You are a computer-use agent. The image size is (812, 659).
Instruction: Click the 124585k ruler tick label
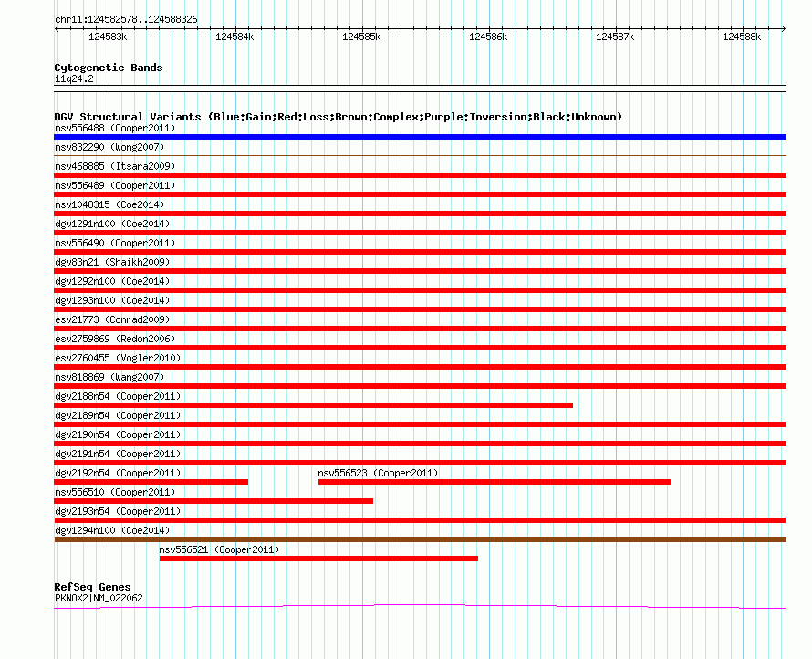pyautogui.click(x=361, y=37)
